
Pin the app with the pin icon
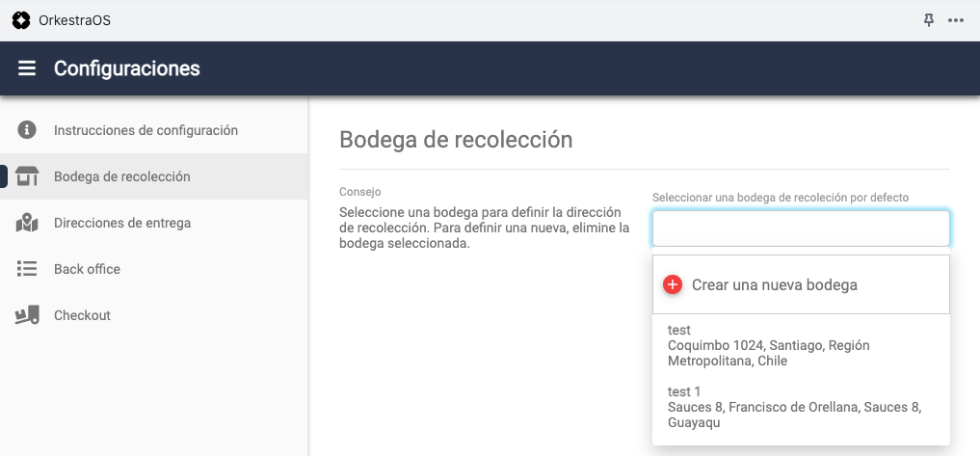(x=929, y=20)
